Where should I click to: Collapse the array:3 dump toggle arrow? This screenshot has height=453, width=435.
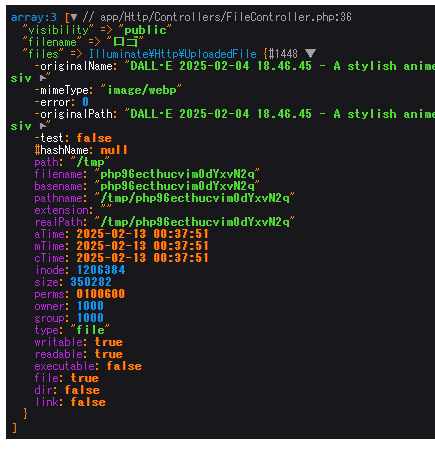(x=74, y=17)
